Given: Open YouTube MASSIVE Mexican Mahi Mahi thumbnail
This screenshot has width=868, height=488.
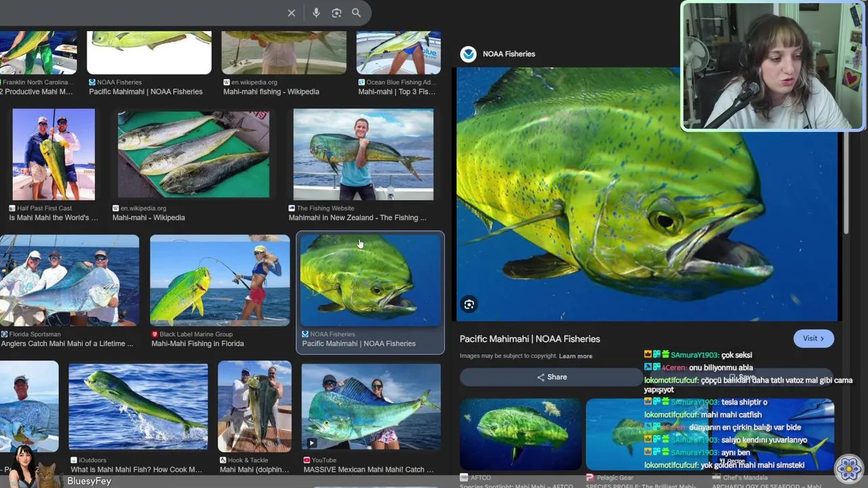Looking at the screenshot, I should (x=371, y=407).
